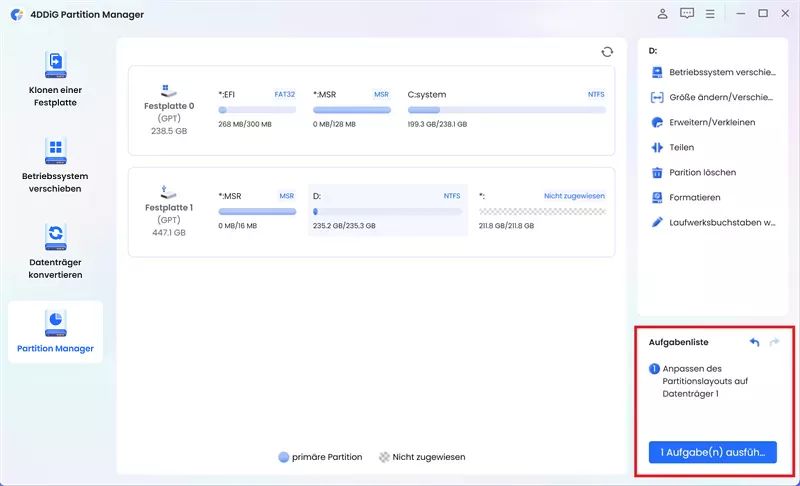This screenshot has width=800, height=486.
Task: Click the Erweitern/Verkleinern pie icon
Action: point(657,122)
